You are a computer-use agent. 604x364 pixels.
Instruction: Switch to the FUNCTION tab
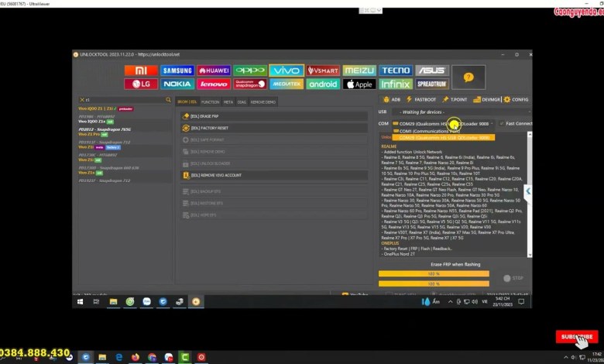(210, 101)
